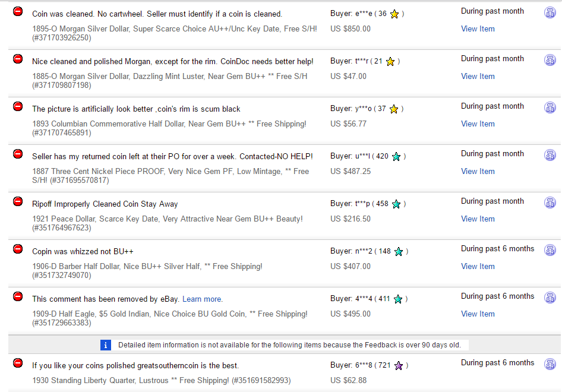
Task: Click the purple star beside buyer 6***8
Action: click(399, 366)
